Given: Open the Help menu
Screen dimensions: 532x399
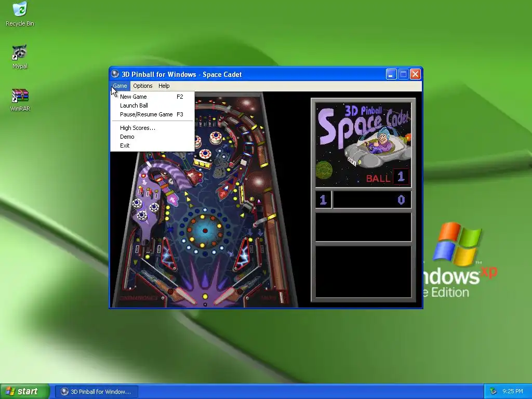Looking at the screenshot, I should (164, 86).
